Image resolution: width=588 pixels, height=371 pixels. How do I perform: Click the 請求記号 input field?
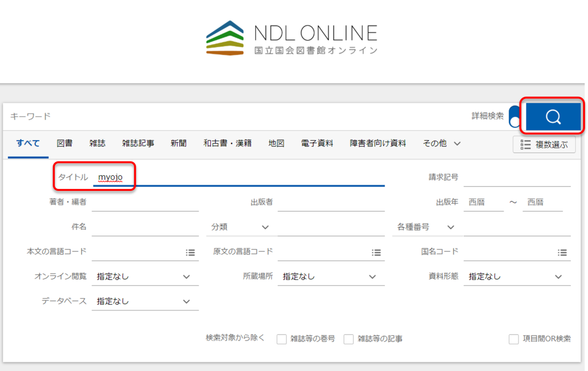coord(517,177)
